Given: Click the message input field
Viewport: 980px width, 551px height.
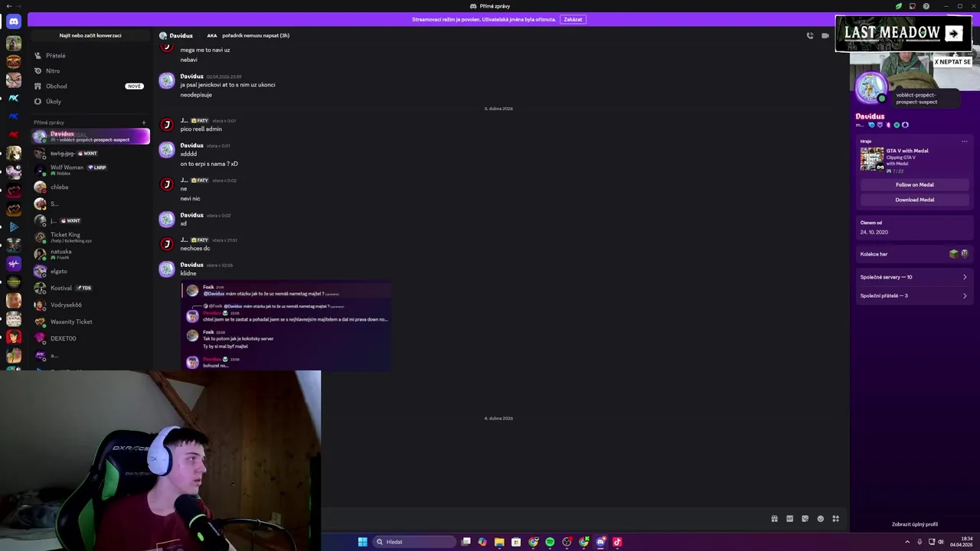Looking at the screenshot, I should [544, 519].
